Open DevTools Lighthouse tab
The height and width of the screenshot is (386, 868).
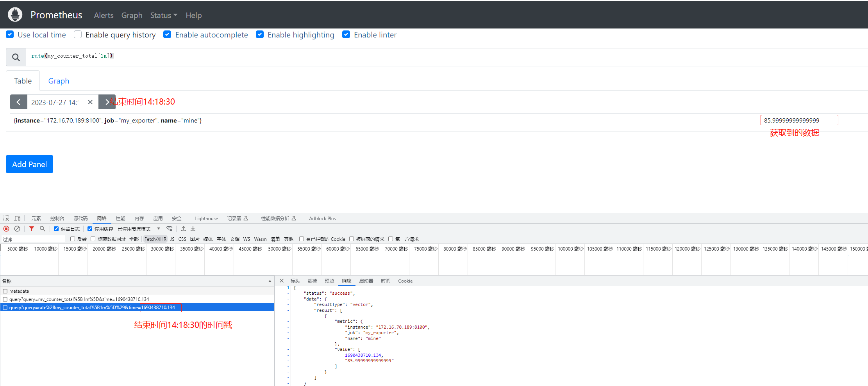[x=207, y=218]
